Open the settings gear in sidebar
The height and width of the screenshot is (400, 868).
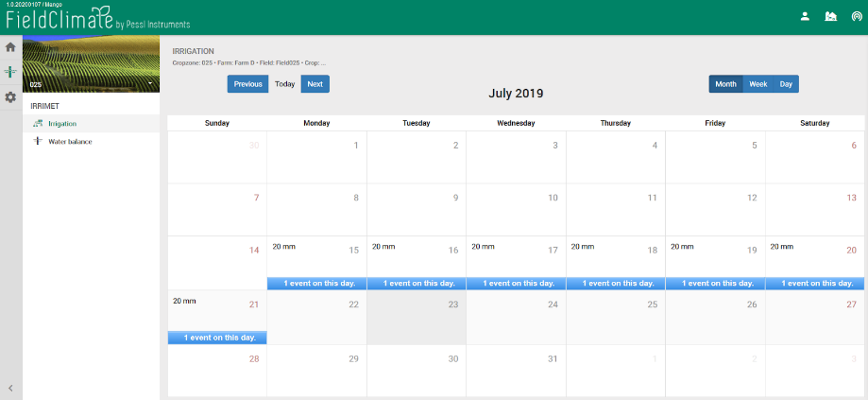point(10,97)
